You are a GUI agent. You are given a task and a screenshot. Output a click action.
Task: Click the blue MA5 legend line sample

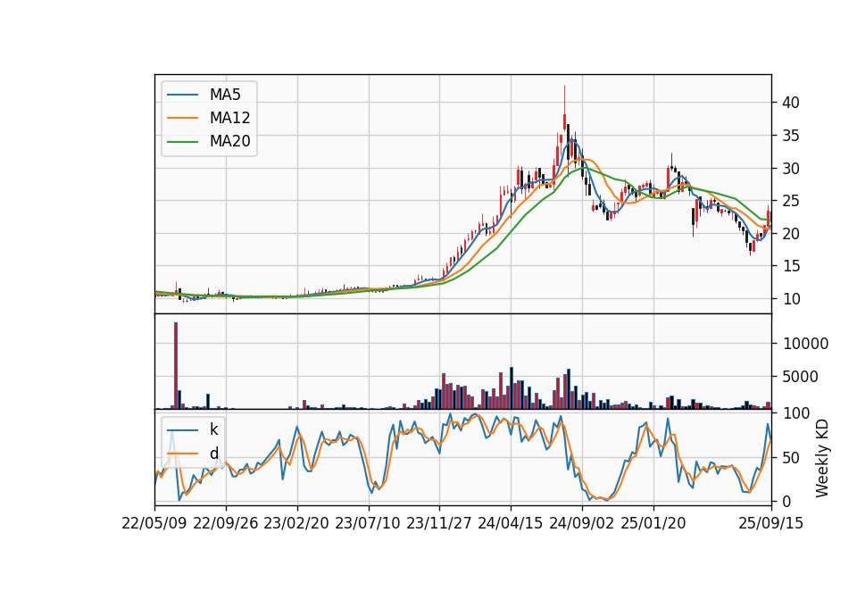pyautogui.click(x=182, y=95)
